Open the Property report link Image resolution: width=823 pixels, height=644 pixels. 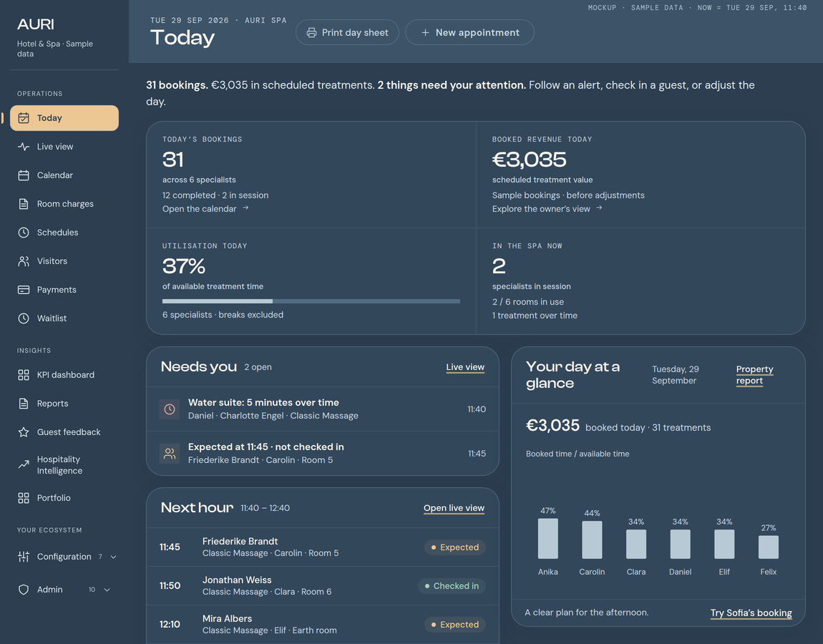click(754, 375)
